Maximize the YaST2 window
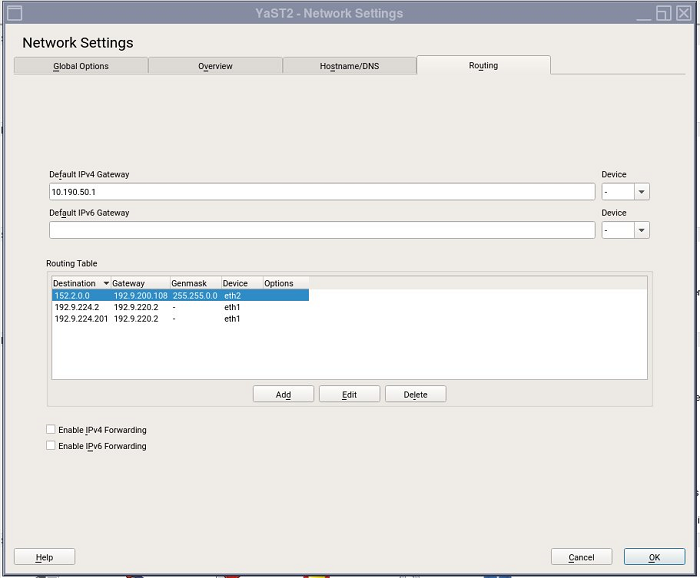Image resolution: width=700 pixels, height=578 pixels. click(x=663, y=13)
